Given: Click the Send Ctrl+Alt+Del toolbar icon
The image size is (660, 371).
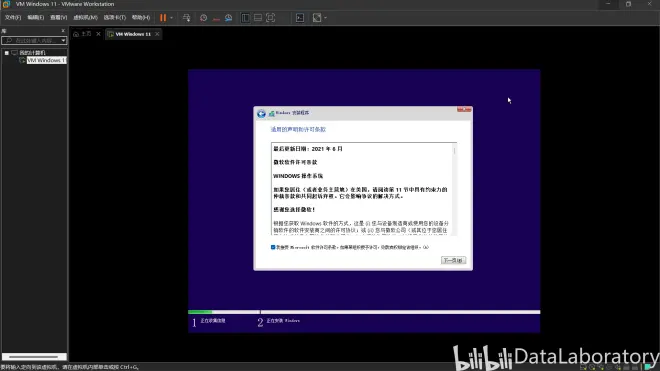Looking at the screenshot, I should 186,18.
